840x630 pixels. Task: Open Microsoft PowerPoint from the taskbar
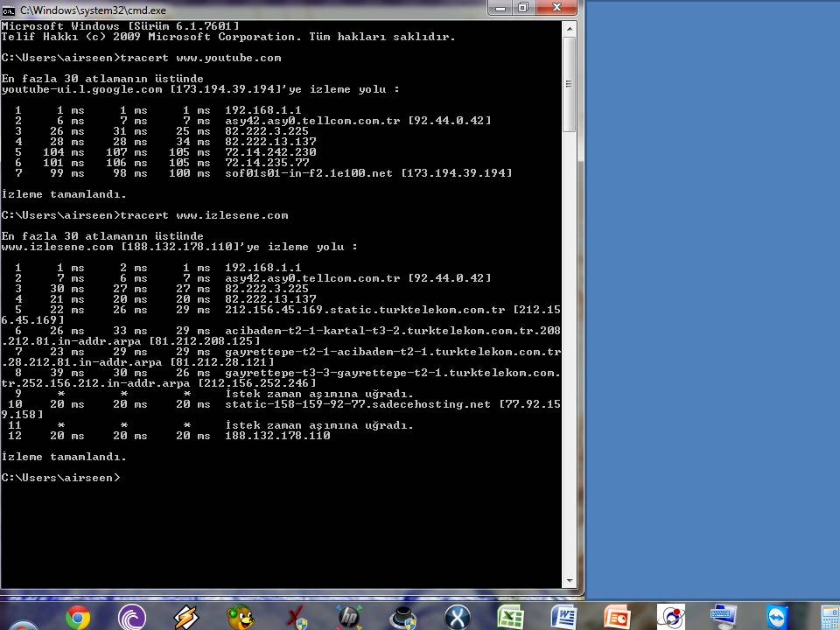click(618, 618)
